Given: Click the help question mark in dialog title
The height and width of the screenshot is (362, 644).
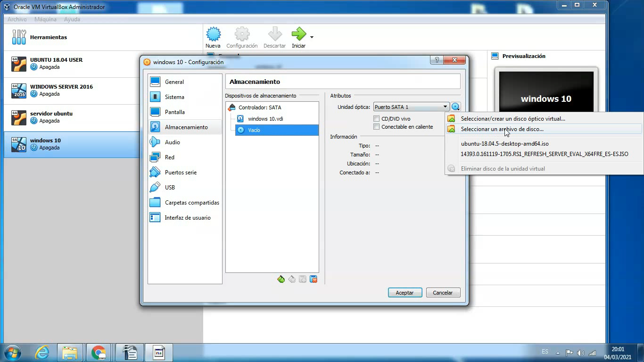Looking at the screenshot, I should coord(437,60).
